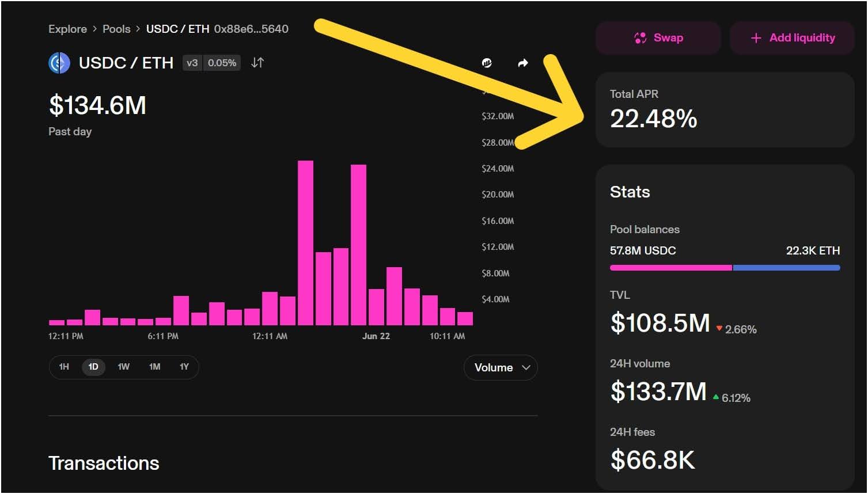868x494 pixels.
Task: Select the Swap icon inside the Swap button
Action: coord(639,37)
